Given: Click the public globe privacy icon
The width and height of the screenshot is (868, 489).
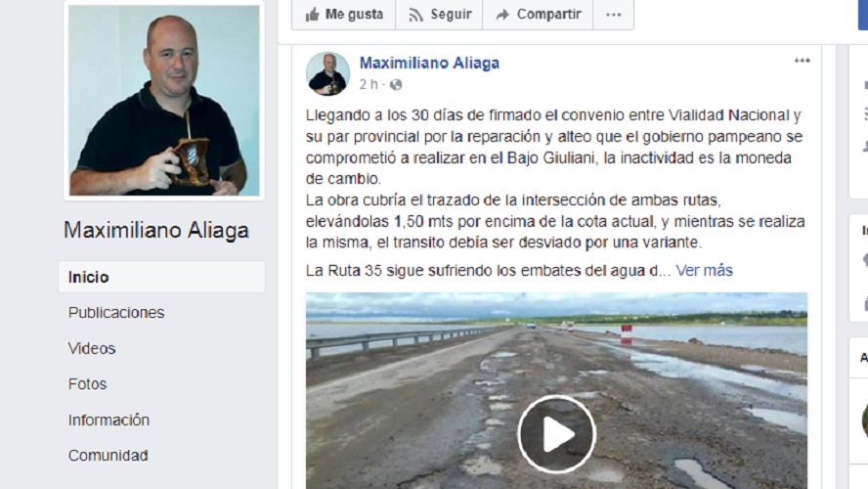Looking at the screenshot, I should tap(395, 85).
